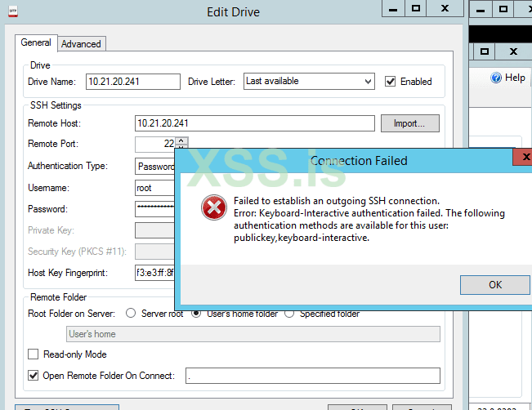Image resolution: width=532 pixels, height=410 pixels.
Task: Click the Username field containing root
Action: [x=155, y=188]
